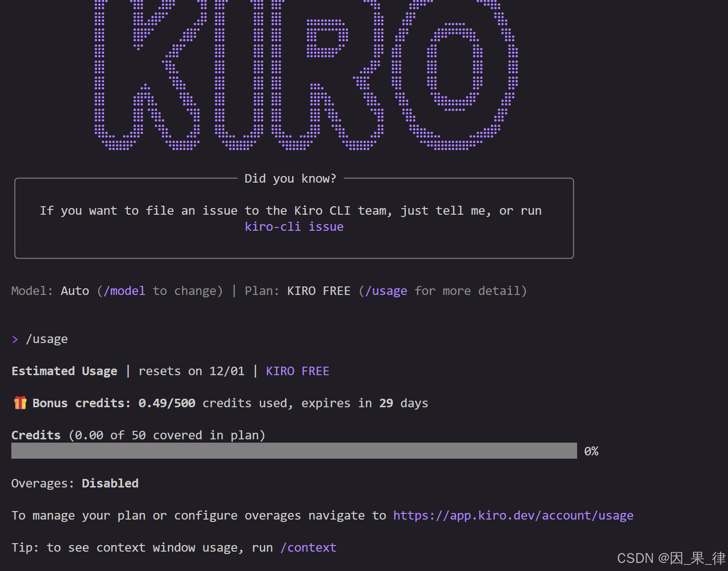728x571 pixels.
Task: Click the resets on 12/01 date label
Action: tap(191, 371)
